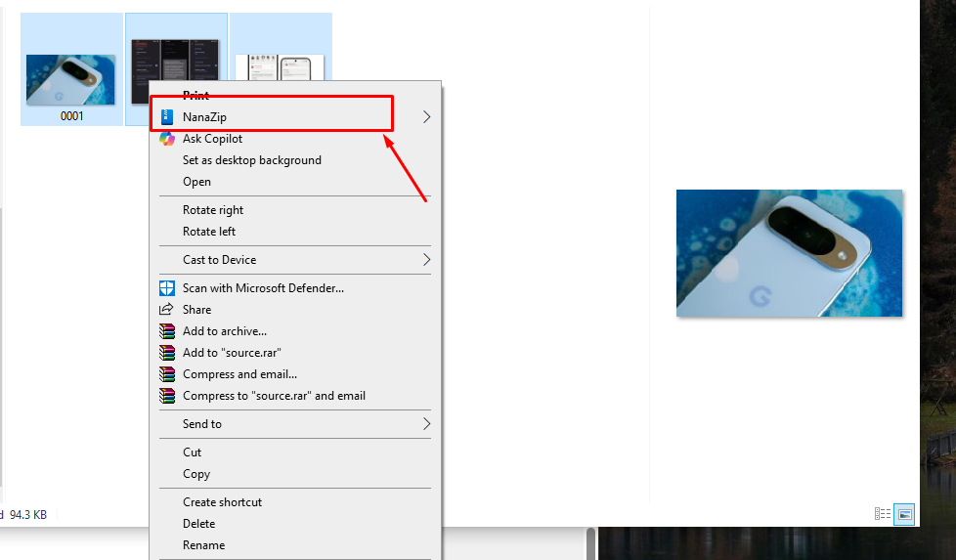The image size is (956, 560).
Task: Click the NanaZip blue archive icon
Action: [166, 117]
